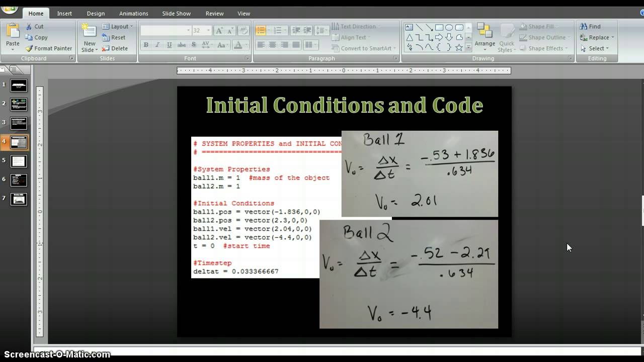
Task: Switch to the Design tab
Action: (x=96, y=14)
